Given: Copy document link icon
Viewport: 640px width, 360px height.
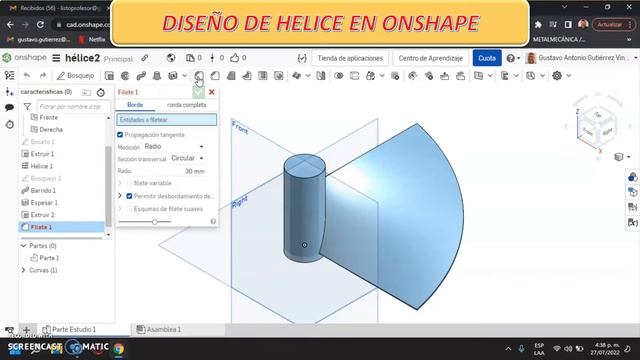Looking at the screenshot, I should tap(144, 58).
